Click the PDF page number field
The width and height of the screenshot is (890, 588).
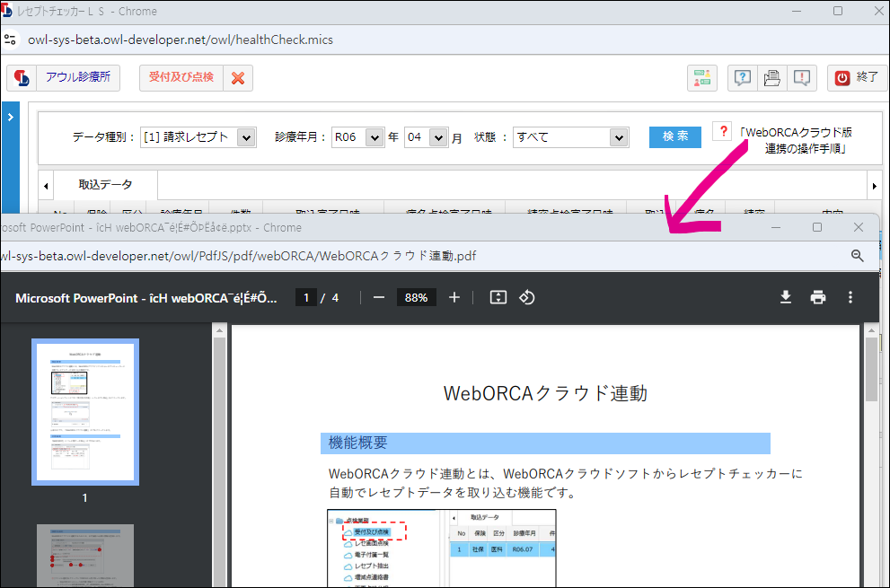click(x=306, y=297)
